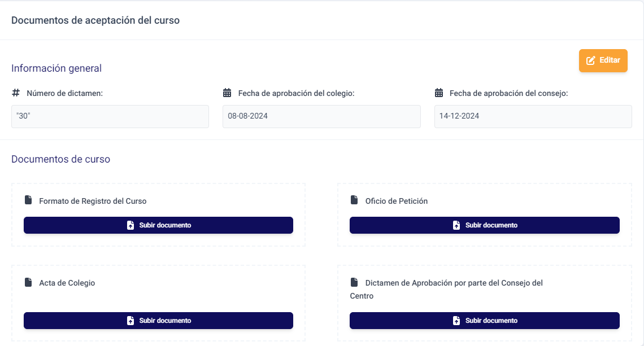The image size is (644, 346).
Task: Click file icon beside Dictamen de Aprobación
Action: [x=354, y=282]
